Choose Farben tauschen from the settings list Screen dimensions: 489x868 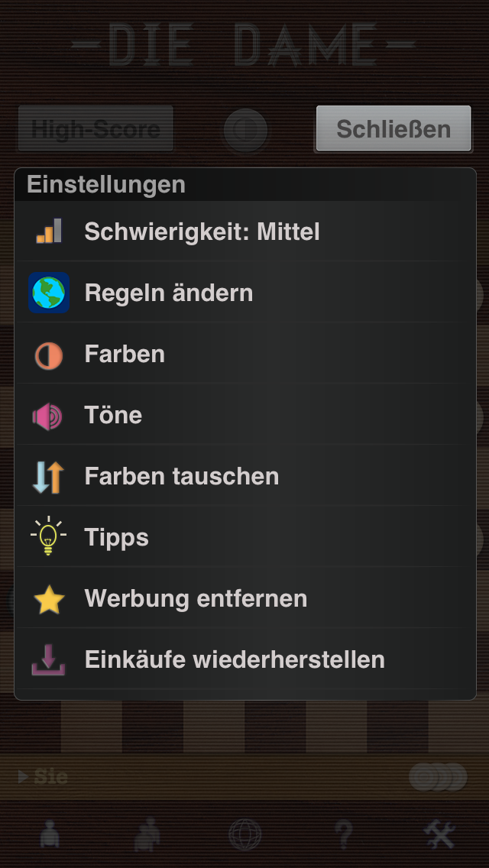182,476
